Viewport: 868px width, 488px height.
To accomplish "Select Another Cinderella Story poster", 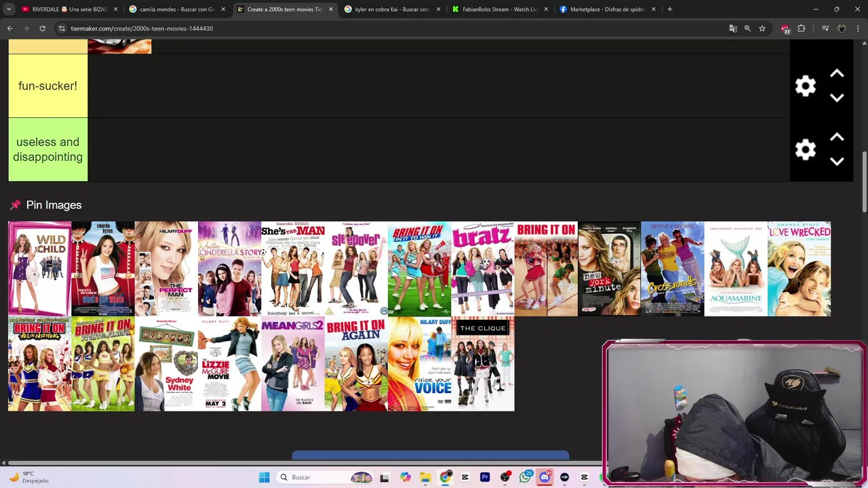I will (x=229, y=268).
